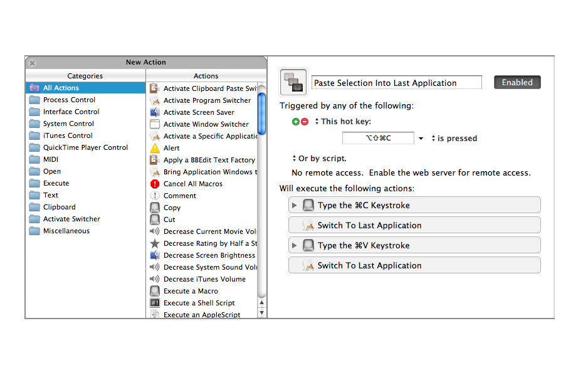588x375 pixels.
Task: Click the scroll up arrow in Actions list
Action: pos(262,303)
